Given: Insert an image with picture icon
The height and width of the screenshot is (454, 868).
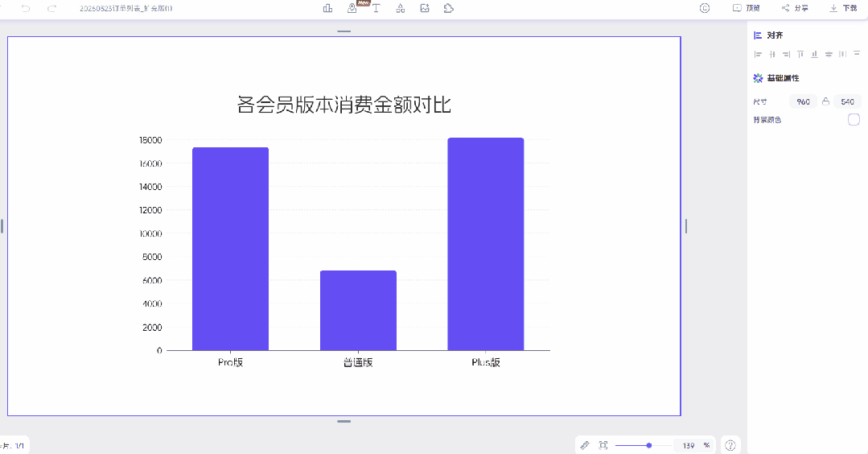Looking at the screenshot, I should (x=425, y=8).
